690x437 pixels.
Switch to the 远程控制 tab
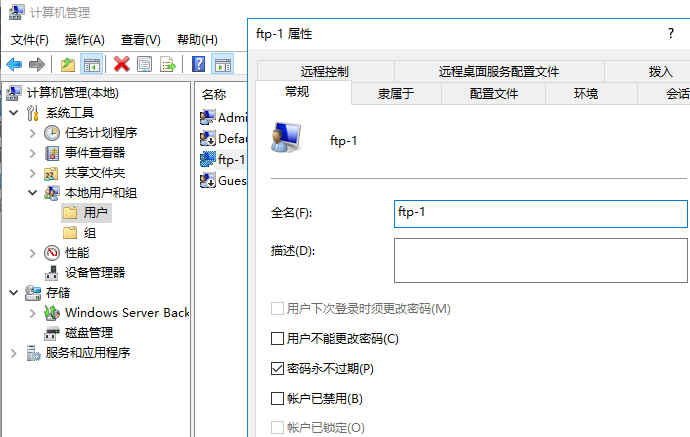(x=325, y=71)
